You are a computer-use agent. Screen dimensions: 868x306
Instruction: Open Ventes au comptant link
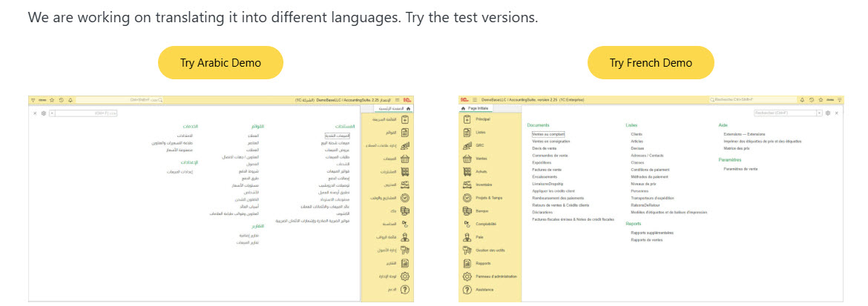[548, 134]
